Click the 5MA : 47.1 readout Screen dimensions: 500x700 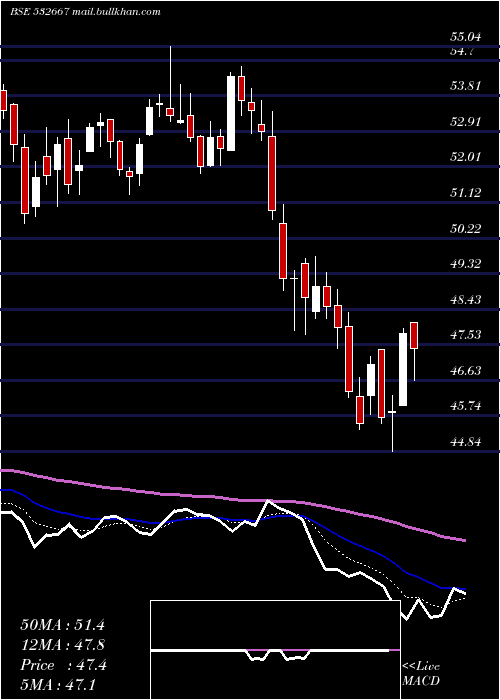pyautogui.click(x=58, y=684)
